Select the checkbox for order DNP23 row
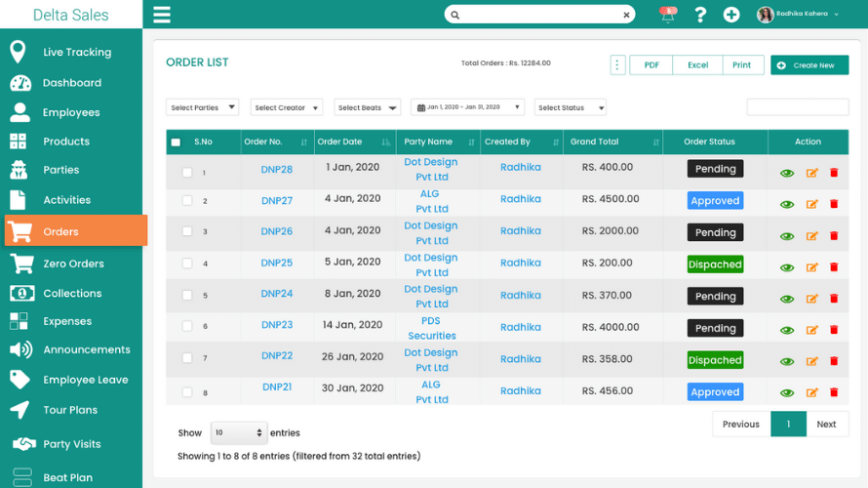 click(187, 327)
